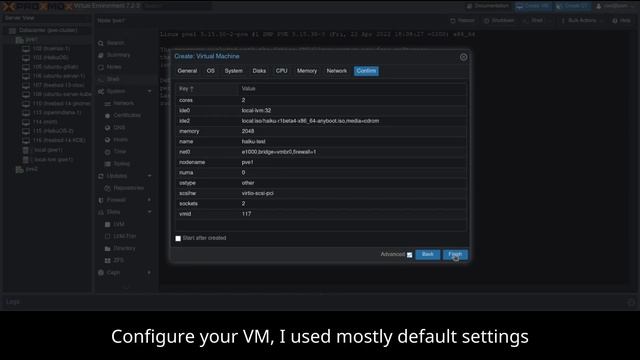Select the memory 2048 row

tap(321, 131)
